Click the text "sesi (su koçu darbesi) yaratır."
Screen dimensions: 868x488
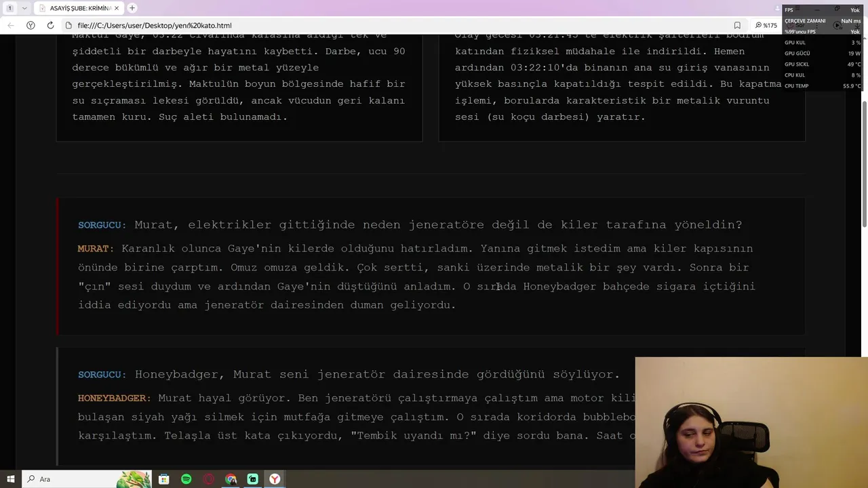tap(550, 117)
